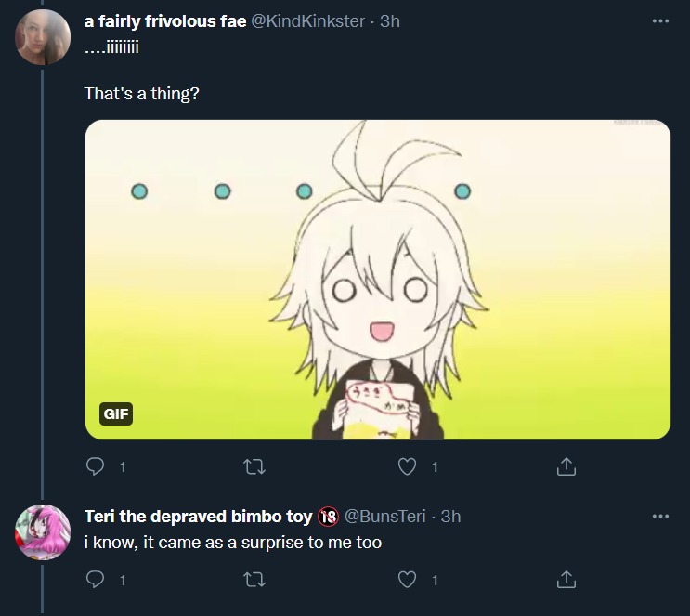
Task: Reply to the KindKinkster tweet
Action: coord(95,466)
